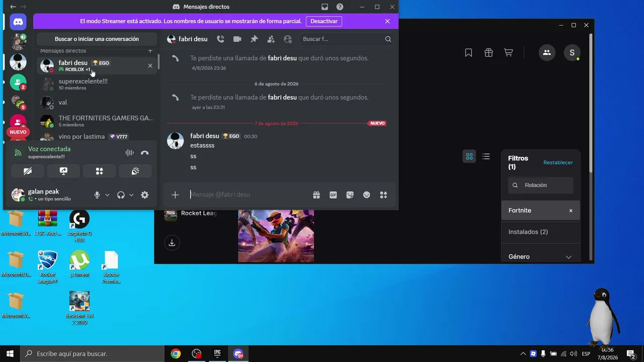Open the noise suppression waveform icon

[x=129, y=153]
